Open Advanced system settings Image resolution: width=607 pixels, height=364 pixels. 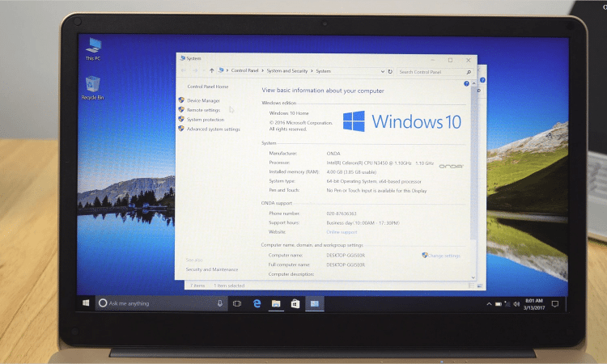point(213,129)
